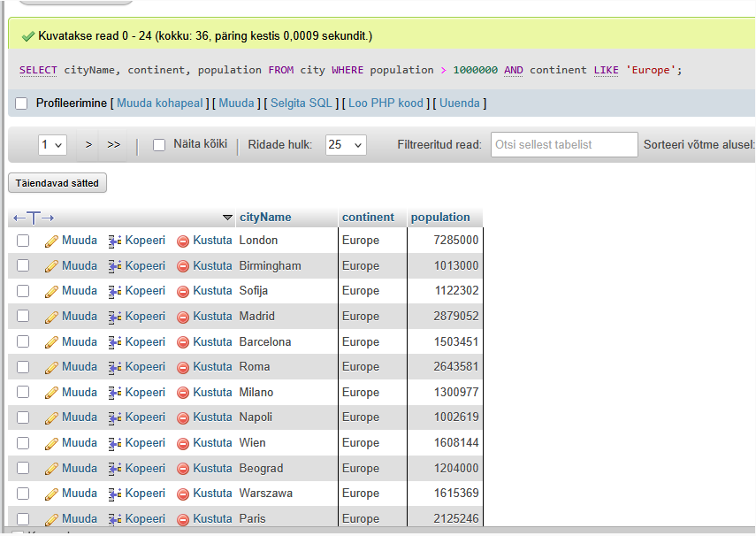Click the Kopeeri icon in Madrid row
The height and width of the screenshot is (536, 756).
pyautogui.click(x=115, y=317)
